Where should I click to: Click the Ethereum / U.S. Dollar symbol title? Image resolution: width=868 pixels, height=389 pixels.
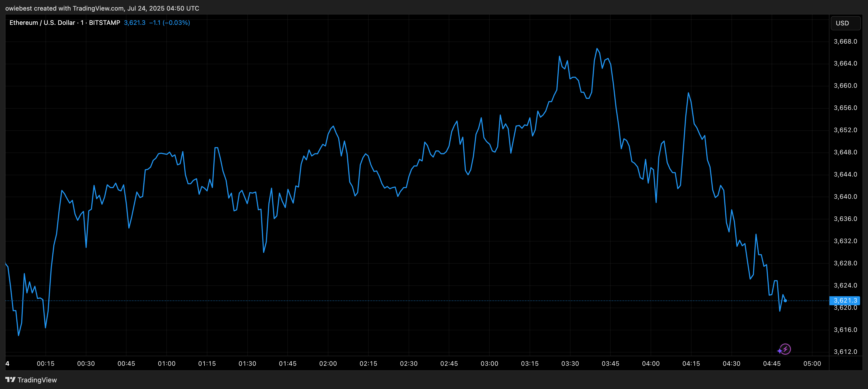click(42, 22)
